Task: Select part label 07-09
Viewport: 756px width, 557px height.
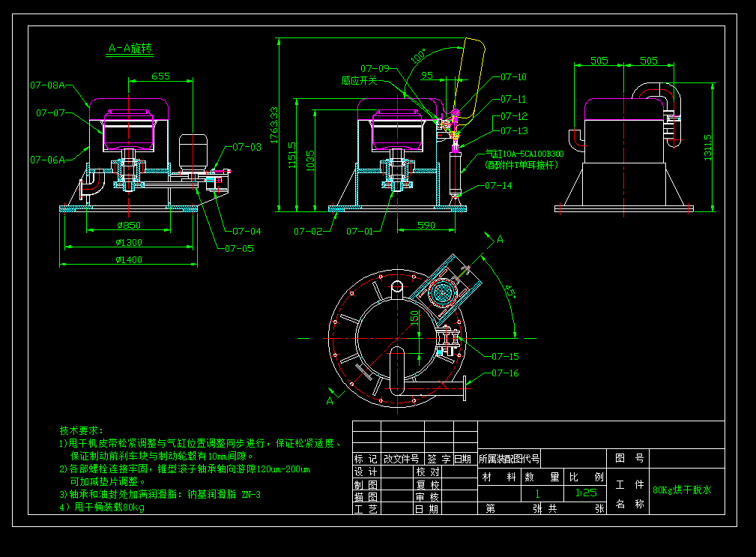Action: coord(375,68)
